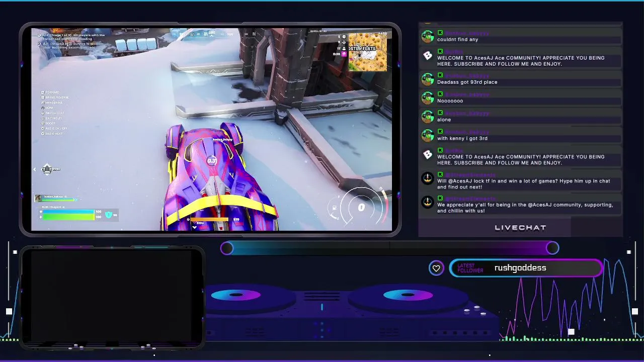The width and height of the screenshot is (644, 362).
Task: Click the latest follower name "rushgoddess"
Action: (x=520, y=268)
